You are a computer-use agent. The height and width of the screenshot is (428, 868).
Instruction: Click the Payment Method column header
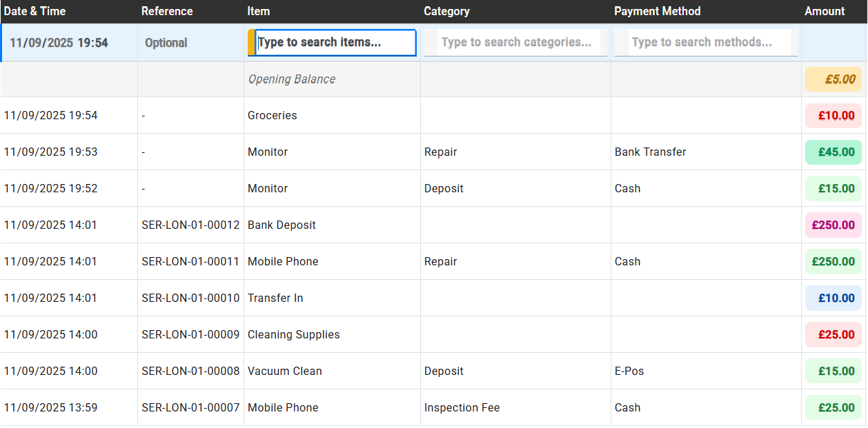pyautogui.click(x=657, y=11)
